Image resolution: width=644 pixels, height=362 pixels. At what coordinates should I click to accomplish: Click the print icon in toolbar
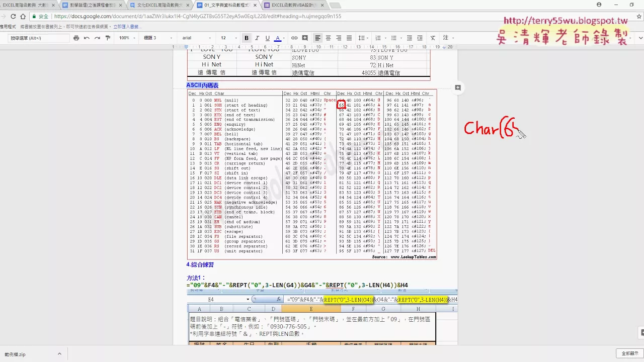(x=76, y=38)
